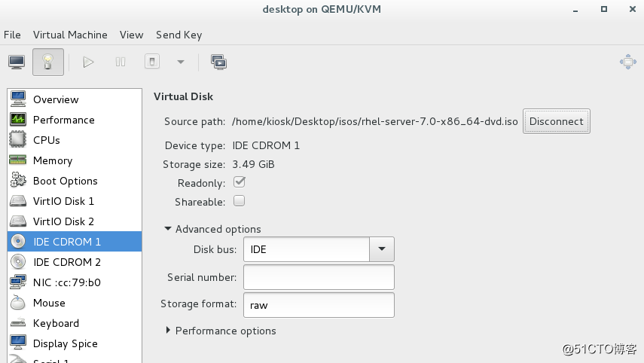Select IDE CDROM 2 item

click(75, 262)
